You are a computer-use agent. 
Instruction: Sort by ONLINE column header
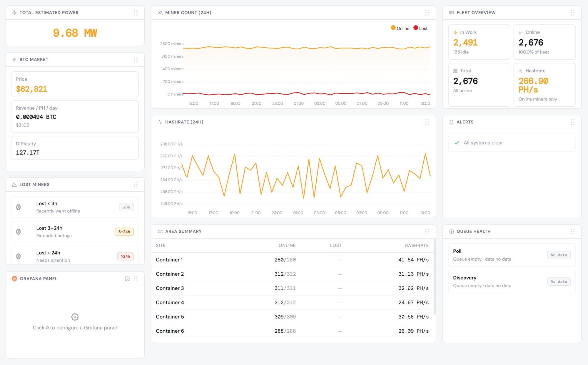(x=287, y=245)
